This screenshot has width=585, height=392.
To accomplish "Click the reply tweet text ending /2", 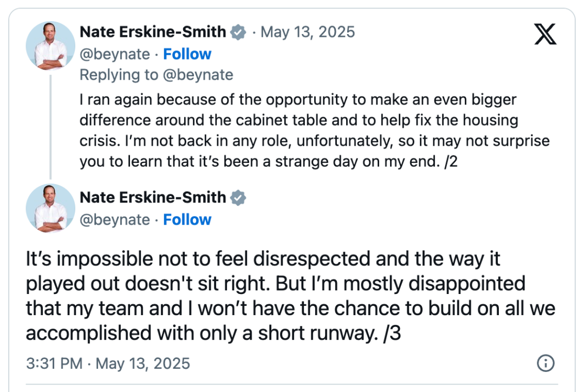I will pyautogui.click(x=315, y=130).
